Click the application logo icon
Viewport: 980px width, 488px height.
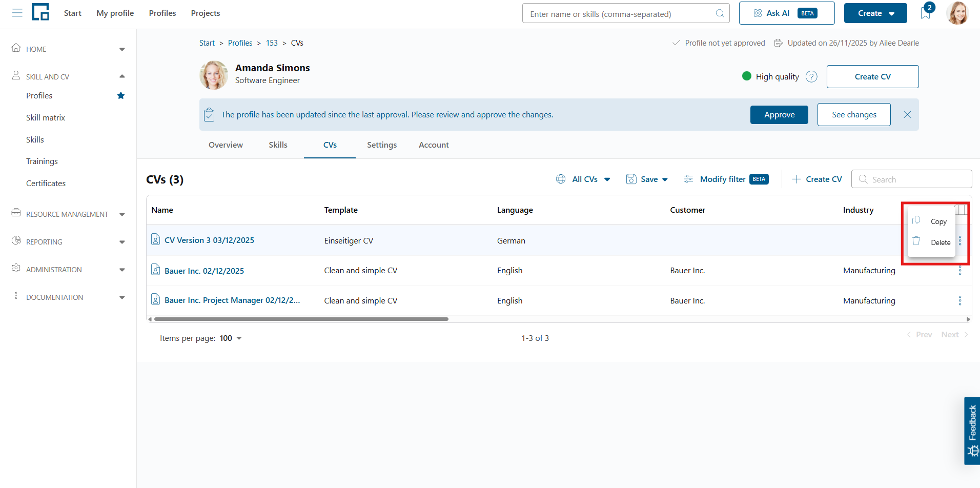click(x=40, y=12)
